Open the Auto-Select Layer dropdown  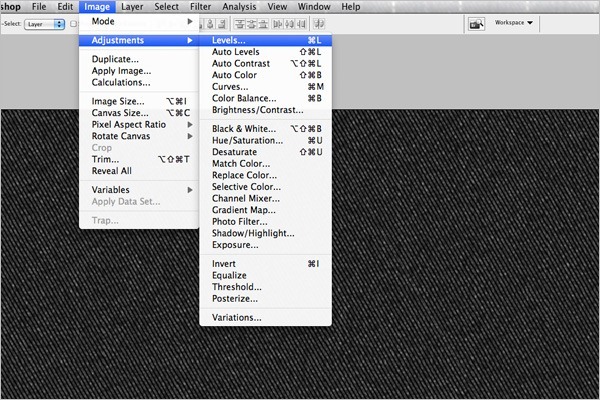pyautogui.click(x=44, y=24)
